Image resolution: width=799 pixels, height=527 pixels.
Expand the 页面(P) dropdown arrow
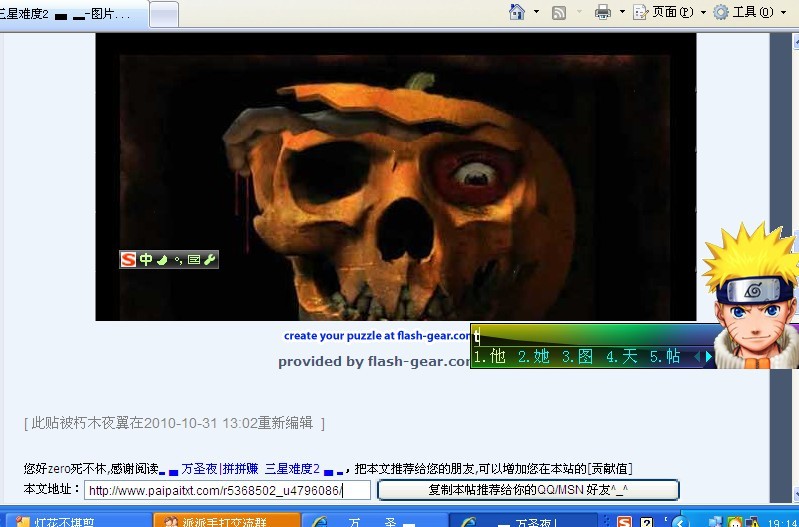703,12
